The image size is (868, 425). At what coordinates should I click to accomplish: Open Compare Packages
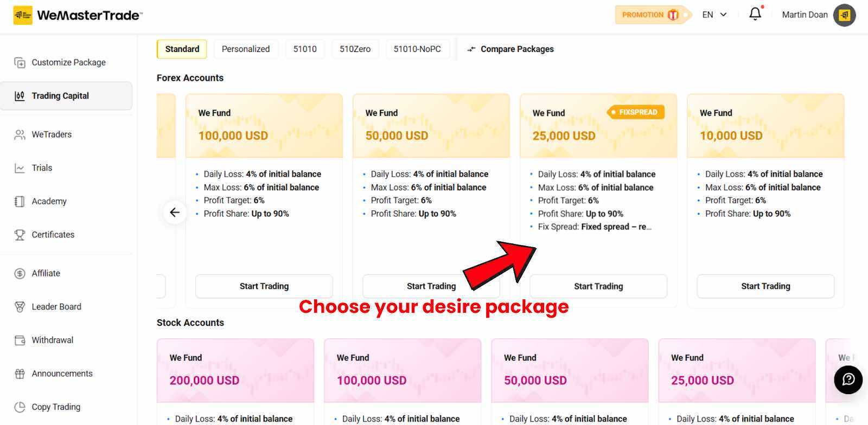[x=509, y=49]
